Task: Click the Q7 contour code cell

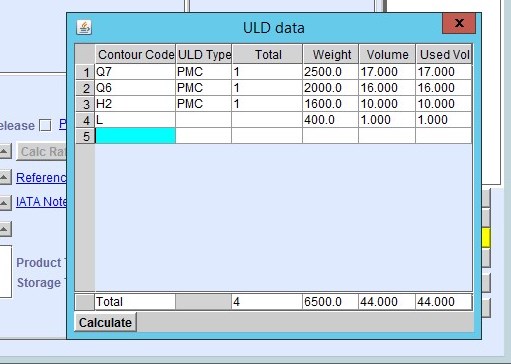Action: [135, 72]
